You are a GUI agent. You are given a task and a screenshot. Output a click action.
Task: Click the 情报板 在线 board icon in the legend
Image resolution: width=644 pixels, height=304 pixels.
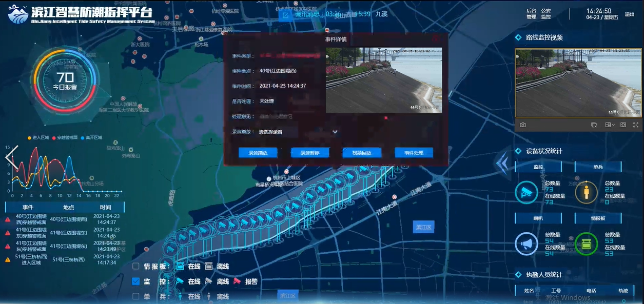point(180,267)
